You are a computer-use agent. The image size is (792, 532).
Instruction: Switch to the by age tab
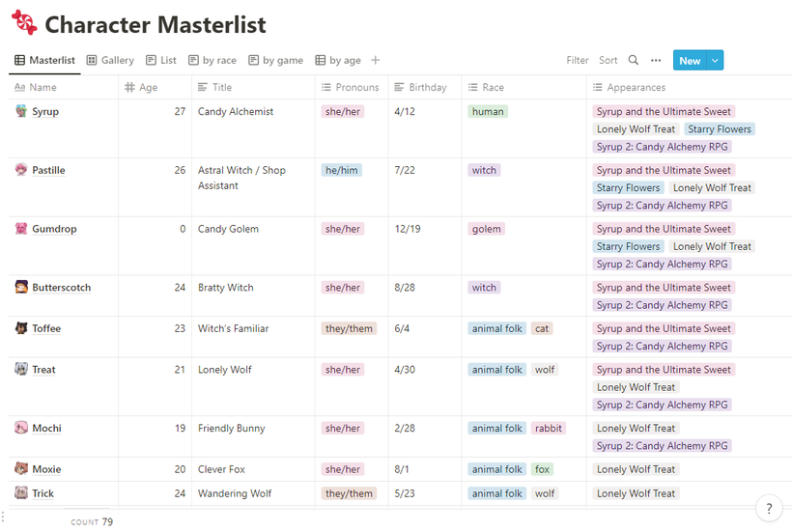coord(338,60)
